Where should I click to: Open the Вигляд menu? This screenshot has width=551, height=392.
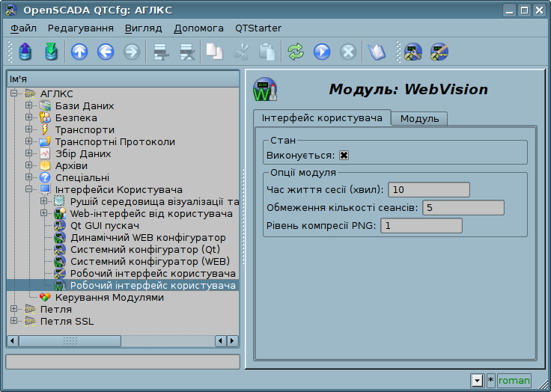[x=144, y=28]
